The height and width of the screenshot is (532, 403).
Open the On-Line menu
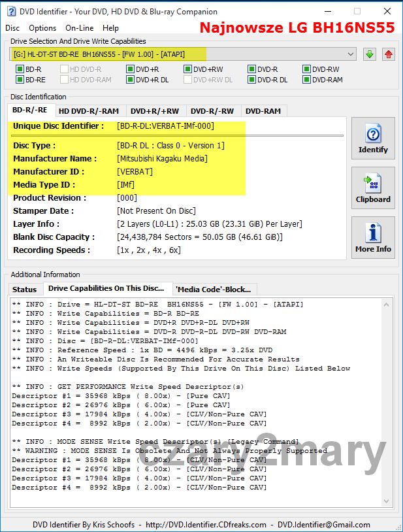79,28
